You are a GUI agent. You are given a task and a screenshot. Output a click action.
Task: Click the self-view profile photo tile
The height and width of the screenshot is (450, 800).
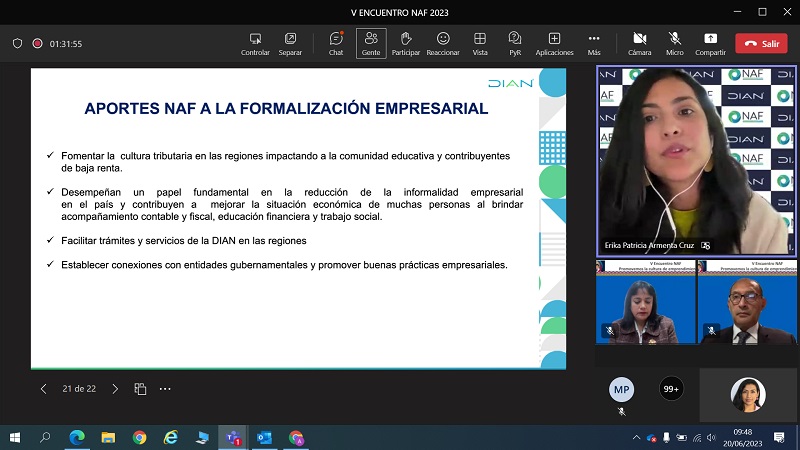pyautogui.click(x=748, y=394)
